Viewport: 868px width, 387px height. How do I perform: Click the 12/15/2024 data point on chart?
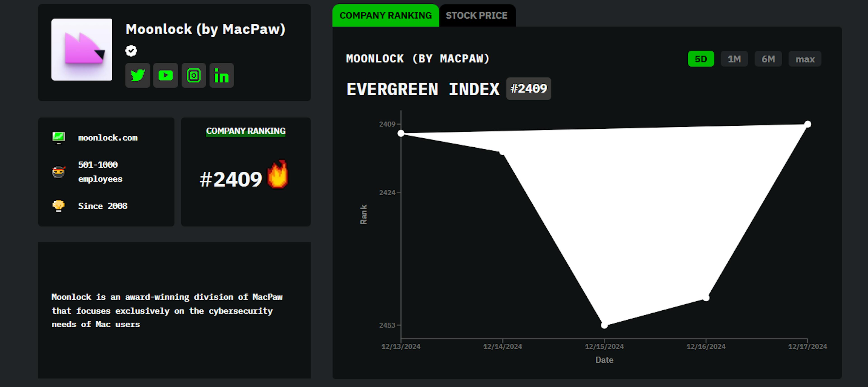(x=604, y=325)
